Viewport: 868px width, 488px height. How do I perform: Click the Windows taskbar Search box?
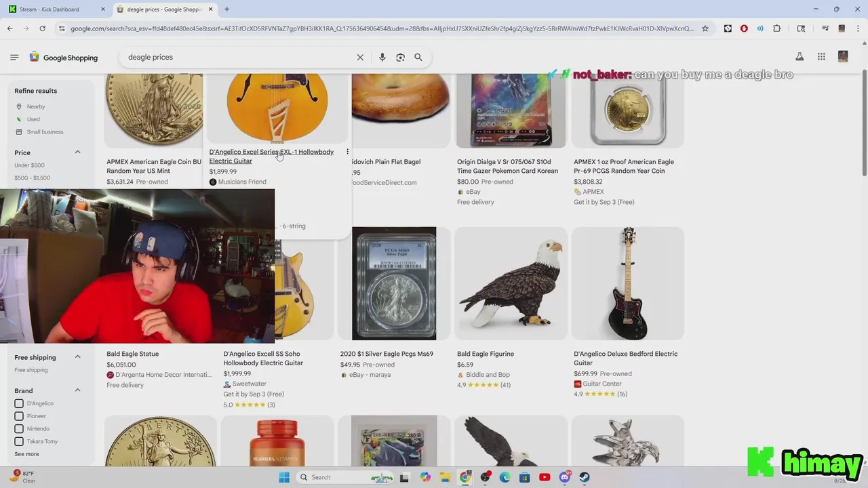pyautogui.click(x=346, y=477)
